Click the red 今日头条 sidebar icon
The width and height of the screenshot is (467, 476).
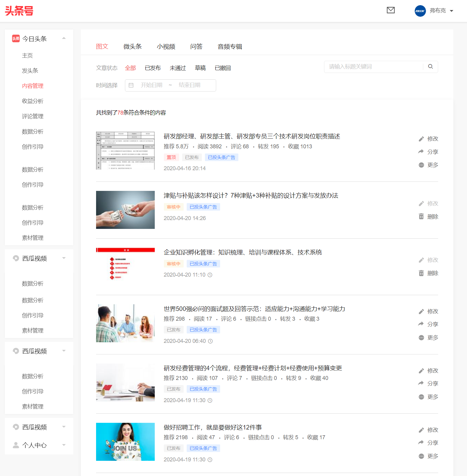coord(16,38)
